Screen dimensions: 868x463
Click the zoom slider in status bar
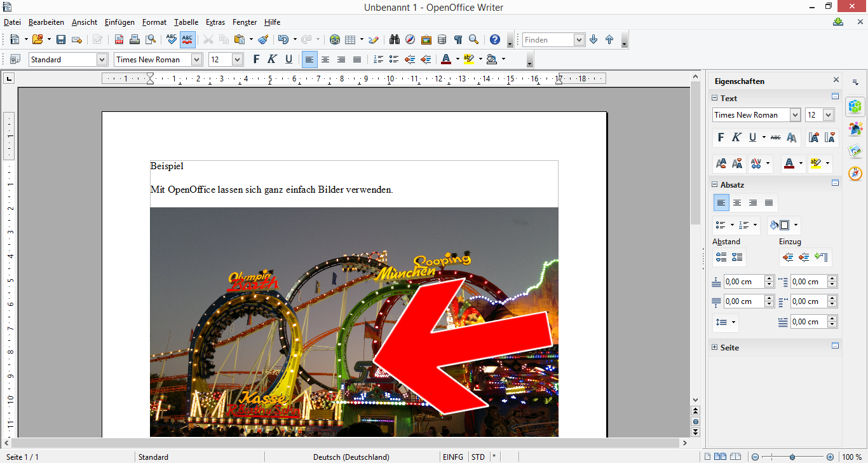point(792,457)
